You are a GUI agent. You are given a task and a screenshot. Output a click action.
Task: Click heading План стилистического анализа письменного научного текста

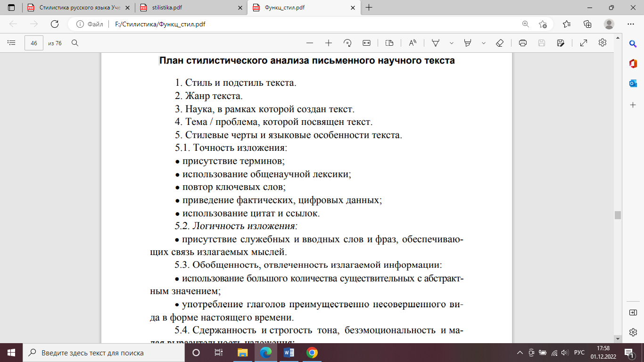(307, 60)
